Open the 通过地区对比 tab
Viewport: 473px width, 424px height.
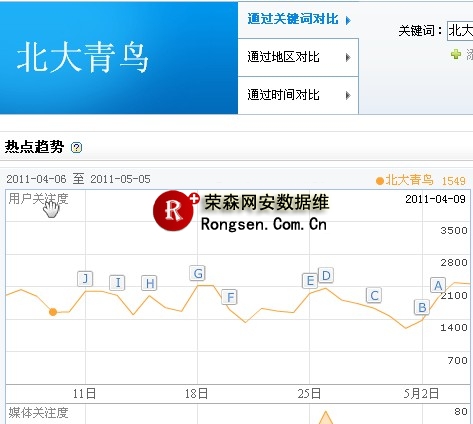point(298,57)
